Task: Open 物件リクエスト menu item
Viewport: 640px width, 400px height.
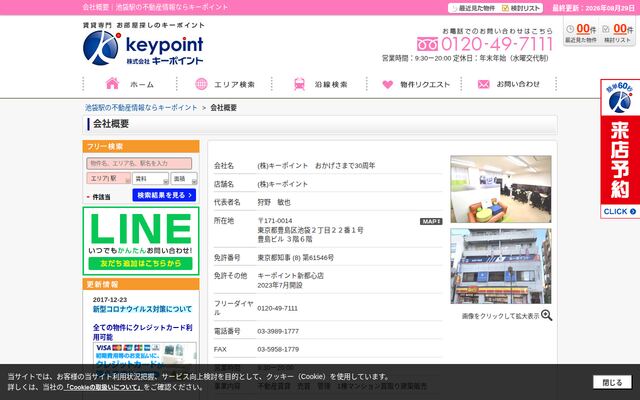Action: [x=425, y=84]
